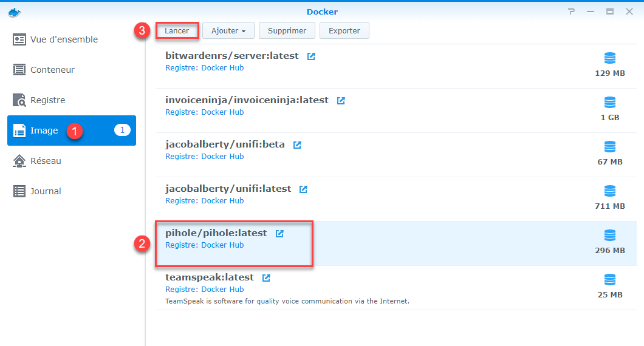The width and height of the screenshot is (644, 346).
Task: Expand the Ajouter dropdown button
Action: click(228, 31)
